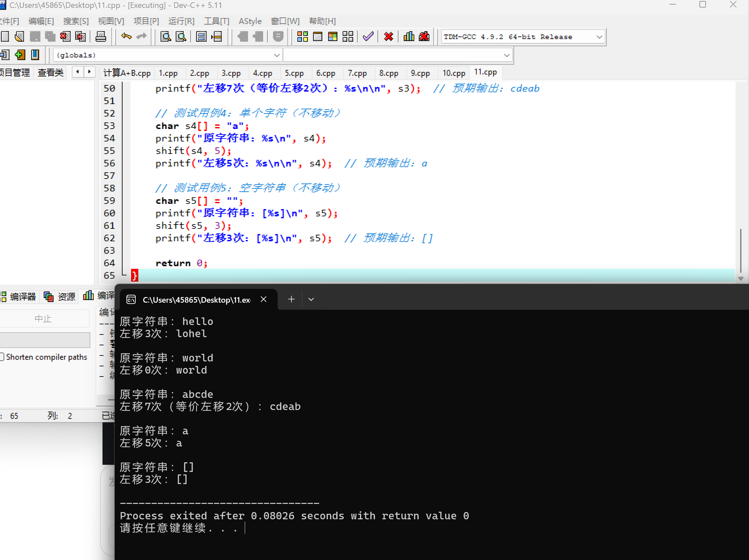Expand the (globals) scope dropdown

(x=276, y=55)
